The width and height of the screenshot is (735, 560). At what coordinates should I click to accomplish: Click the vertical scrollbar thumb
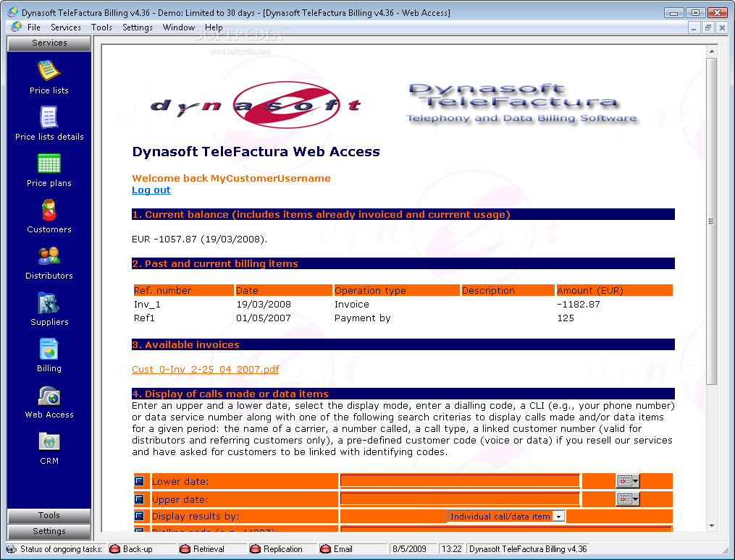(x=711, y=221)
